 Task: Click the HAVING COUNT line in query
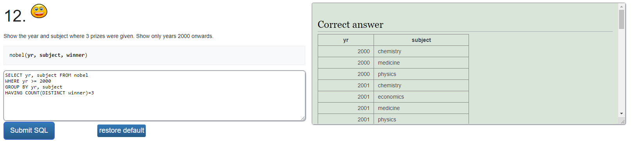click(50, 93)
